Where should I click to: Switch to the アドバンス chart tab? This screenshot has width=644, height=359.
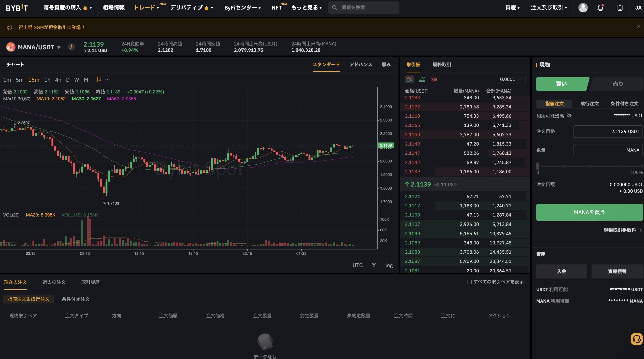click(361, 65)
